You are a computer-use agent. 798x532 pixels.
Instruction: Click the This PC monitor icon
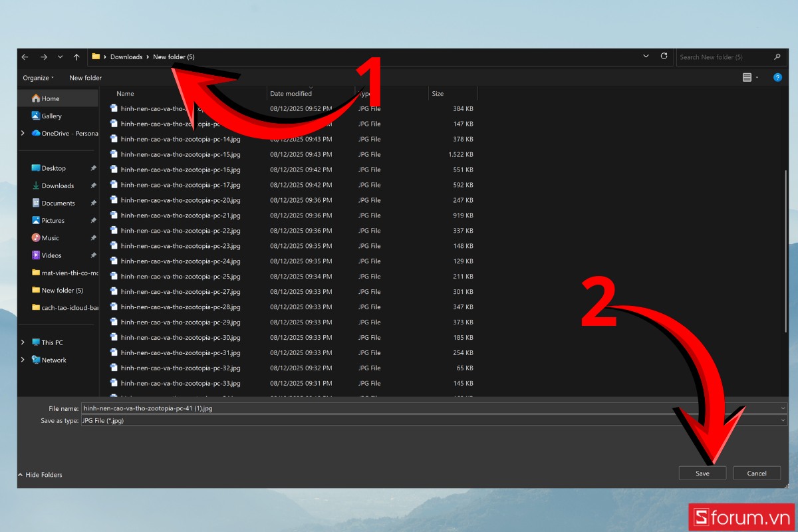(36, 342)
